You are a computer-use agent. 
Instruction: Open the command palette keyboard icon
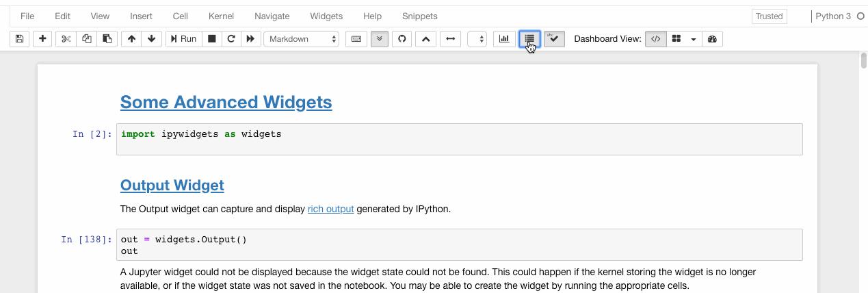click(356, 39)
